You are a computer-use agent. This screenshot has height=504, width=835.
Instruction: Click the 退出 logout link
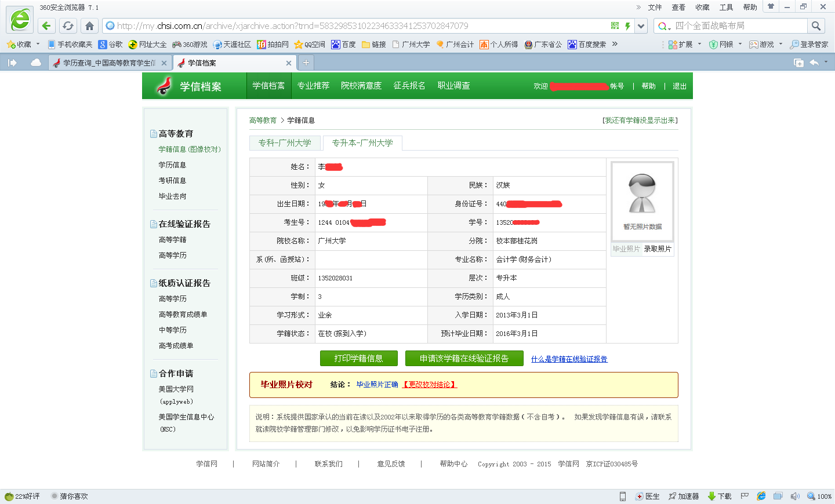pos(680,86)
